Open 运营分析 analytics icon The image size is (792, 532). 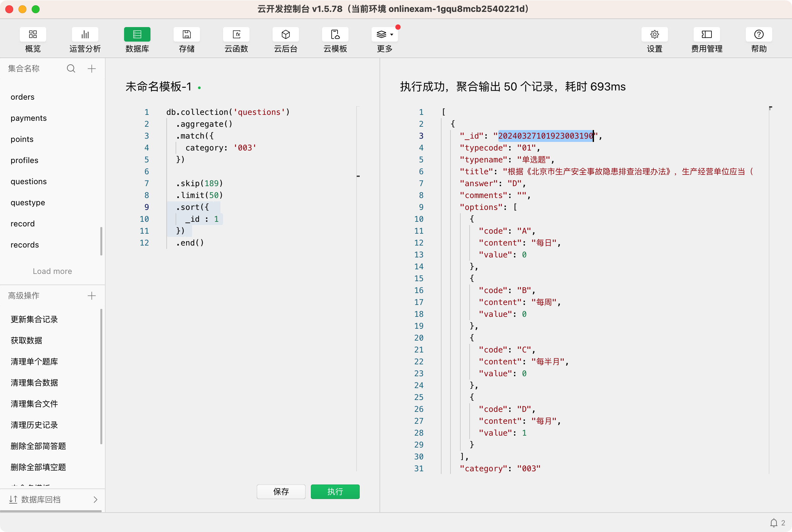tap(85, 34)
